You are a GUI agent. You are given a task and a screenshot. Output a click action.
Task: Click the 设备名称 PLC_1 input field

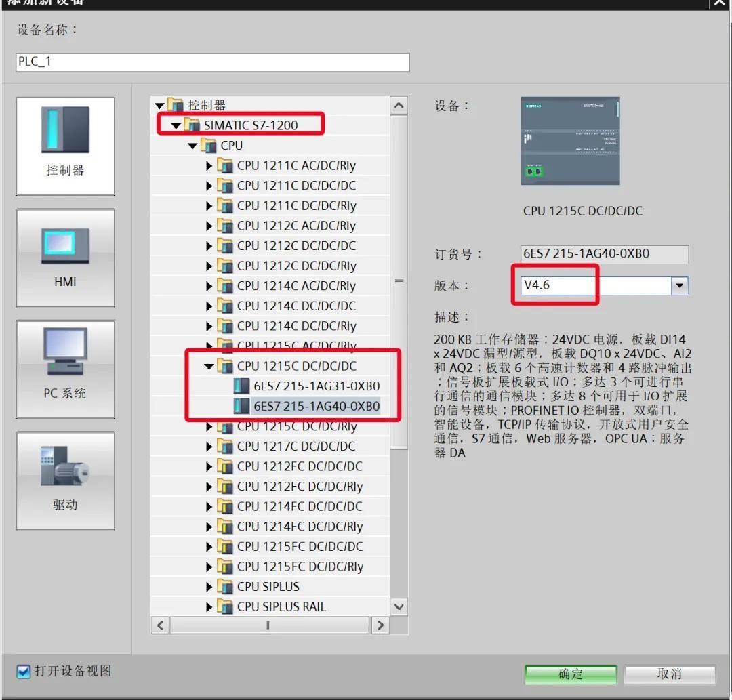pyautogui.click(x=213, y=62)
